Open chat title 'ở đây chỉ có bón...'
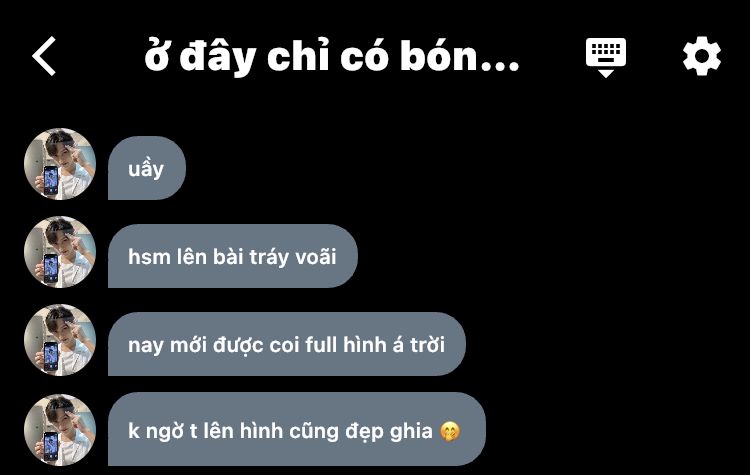750x475 pixels. coord(331,56)
